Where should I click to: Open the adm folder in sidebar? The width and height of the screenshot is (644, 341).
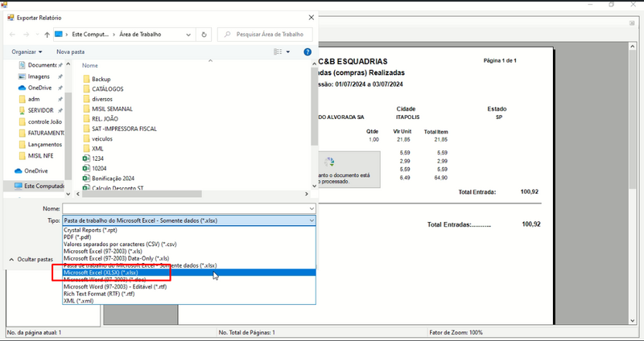coord(34,99)
